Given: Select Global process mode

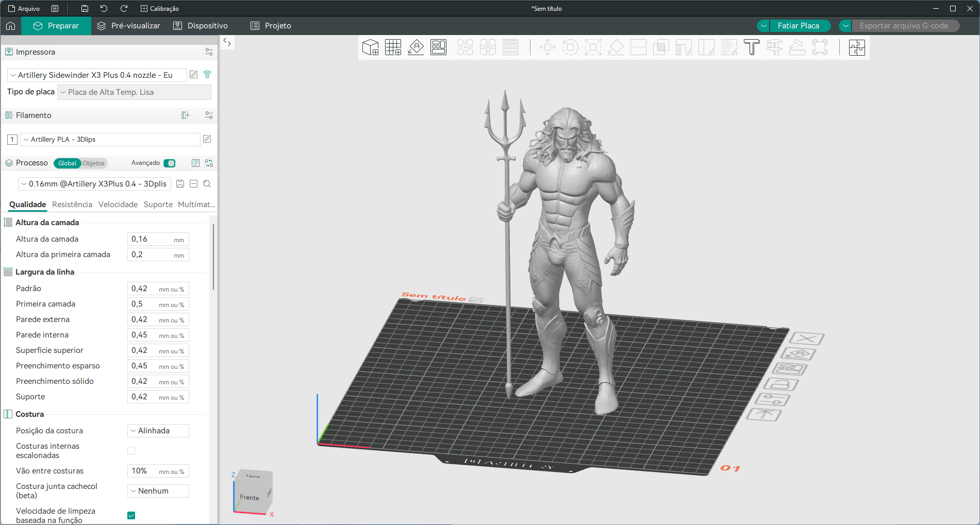Looking at the screenshot, I should click(x=67, y=163).
